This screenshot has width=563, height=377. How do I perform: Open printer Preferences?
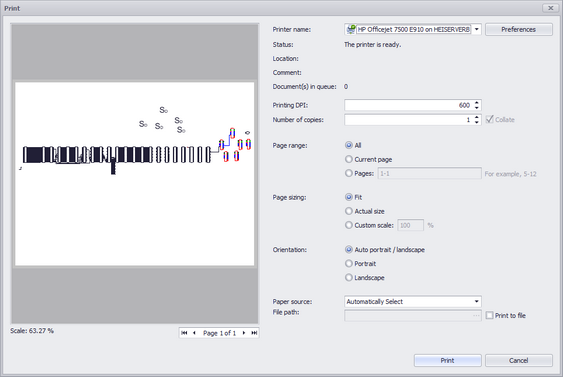pyautogui.click(x=518, y=29)
